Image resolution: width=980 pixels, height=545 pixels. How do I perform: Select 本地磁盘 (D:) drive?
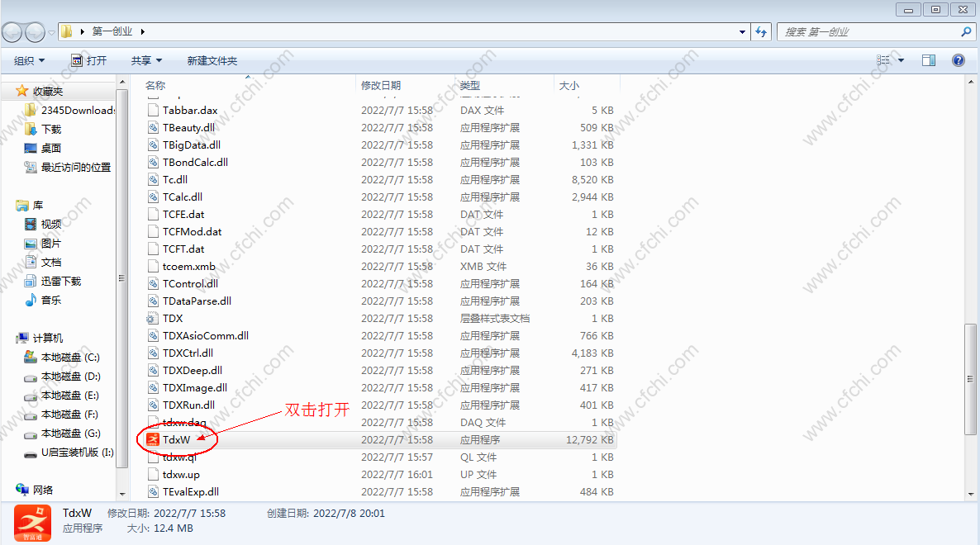coord(61,377)
